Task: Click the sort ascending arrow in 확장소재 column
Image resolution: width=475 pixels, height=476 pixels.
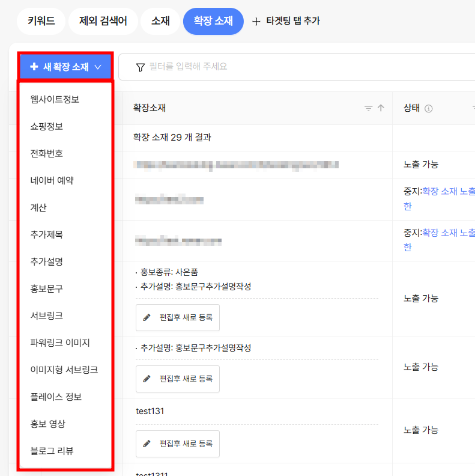Action: [381, 108]
